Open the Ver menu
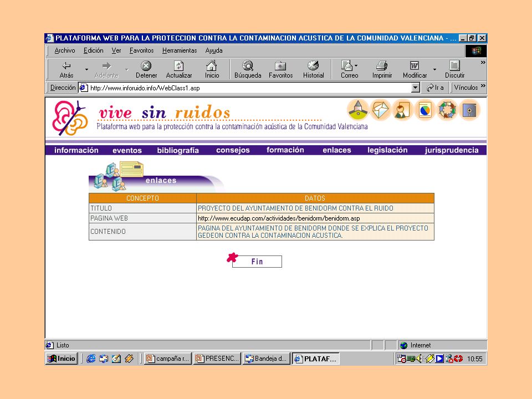532x399 pixels. (x=116, y=50)
